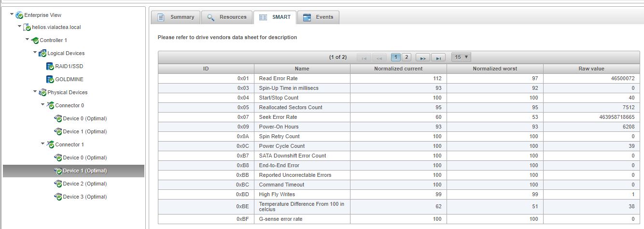Click the RAID1/SSD logical drive icon
644x229 pixels.
click(50, 66)
